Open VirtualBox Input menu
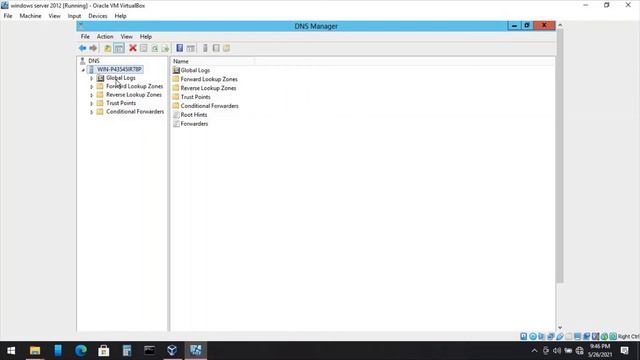Image resolution: width=640 pixels, height=360 pixels. [74, 16]
